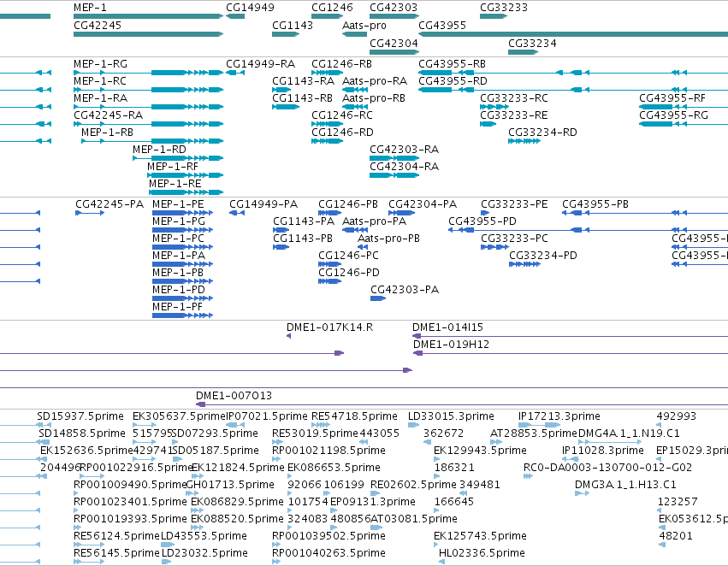
Task: Click protein CG33234-PD
Action: 524,264
